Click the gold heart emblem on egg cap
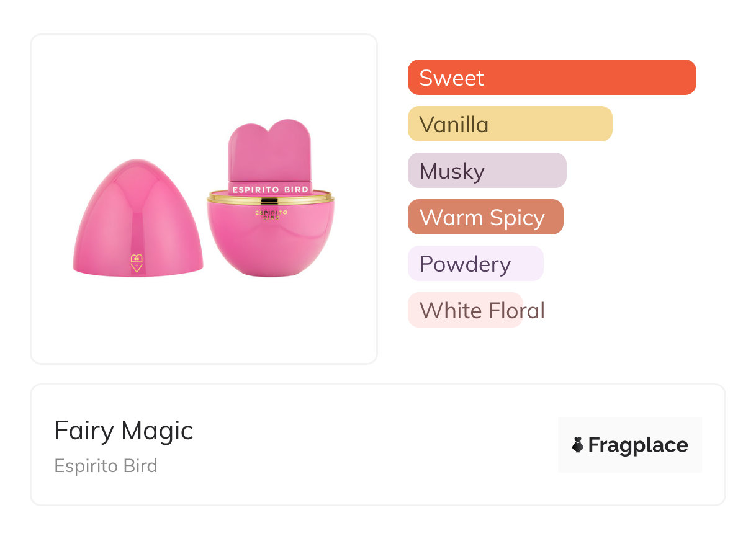Screen dimensions: 756x536 coord(137,262)
